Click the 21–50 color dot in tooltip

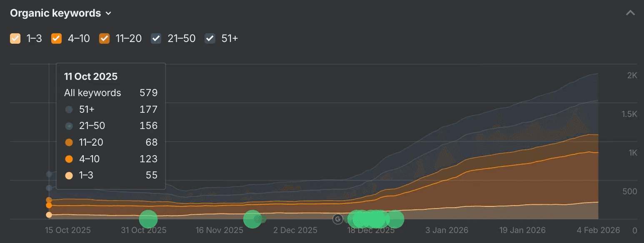coord(69,126)
